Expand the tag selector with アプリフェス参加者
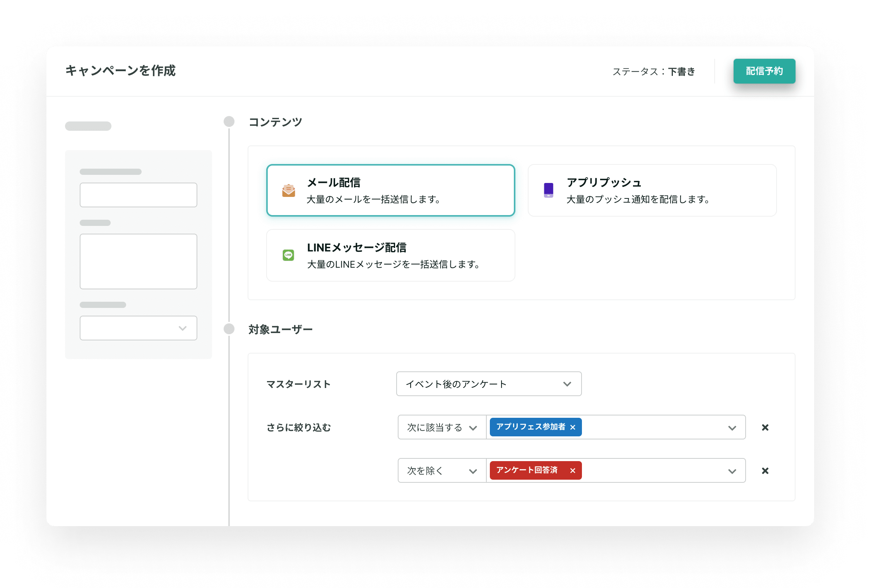876x588 pixels. (732, 428)
